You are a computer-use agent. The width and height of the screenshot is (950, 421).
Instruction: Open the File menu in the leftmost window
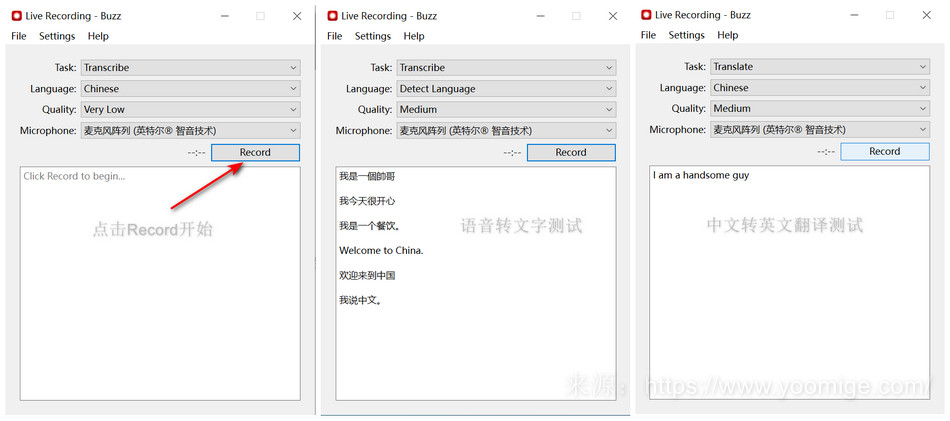point(19,36)
